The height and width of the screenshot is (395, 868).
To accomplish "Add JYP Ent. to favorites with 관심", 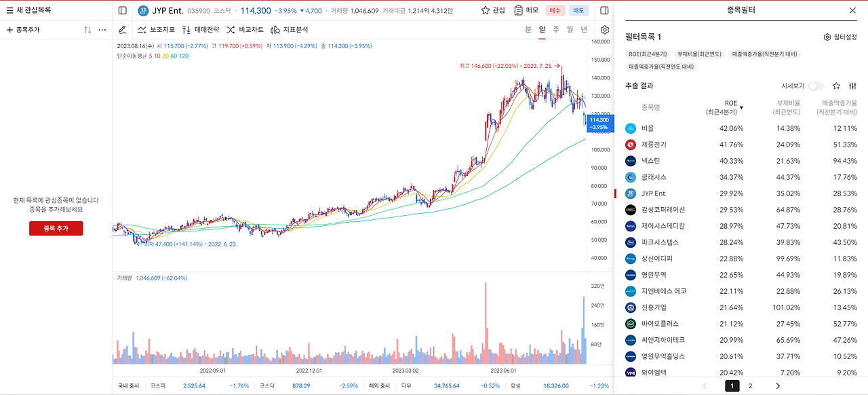I will pos(493,10).
